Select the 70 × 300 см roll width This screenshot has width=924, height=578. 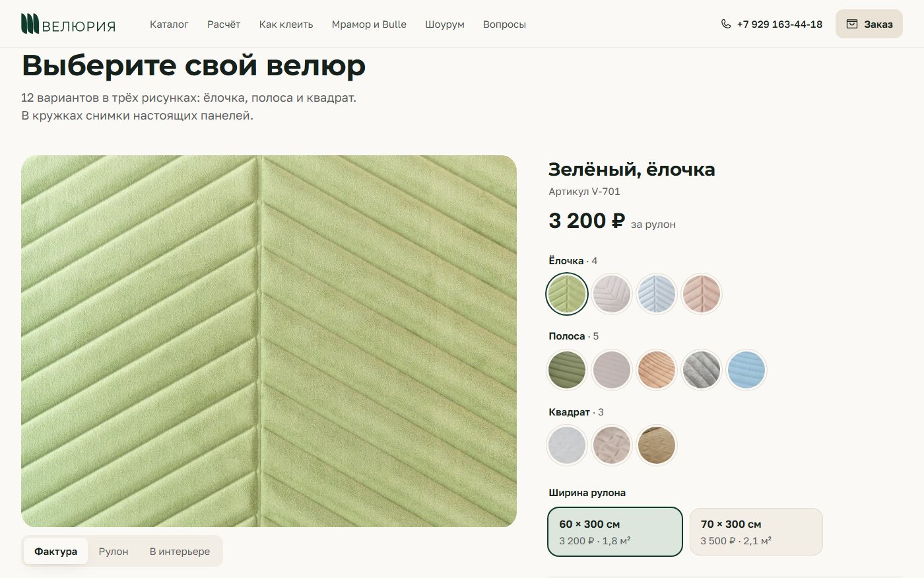pos(756,532)
